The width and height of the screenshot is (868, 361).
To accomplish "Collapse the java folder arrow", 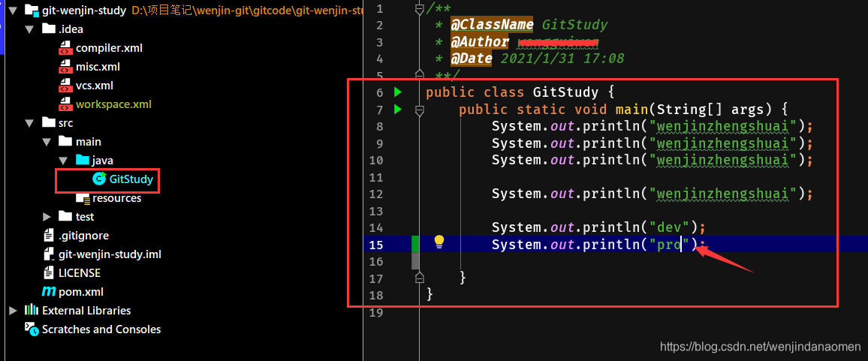I will (x=64, y=161).
